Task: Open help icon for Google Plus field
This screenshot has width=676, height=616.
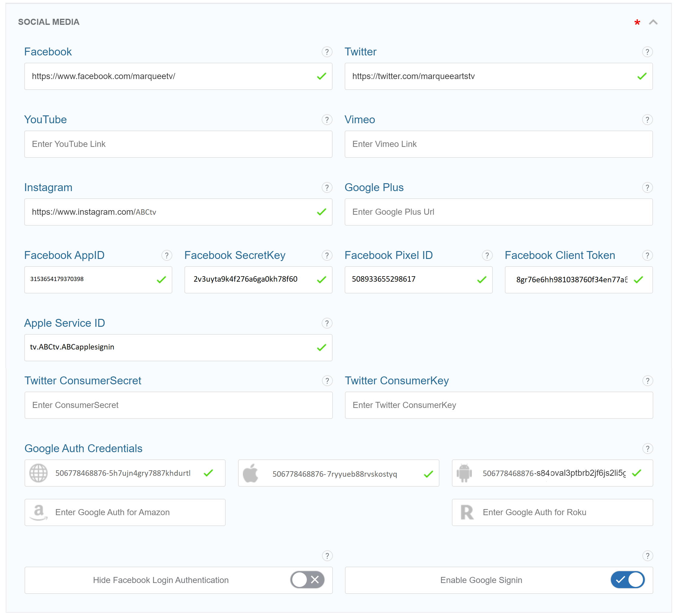Action: click(647, 187)
